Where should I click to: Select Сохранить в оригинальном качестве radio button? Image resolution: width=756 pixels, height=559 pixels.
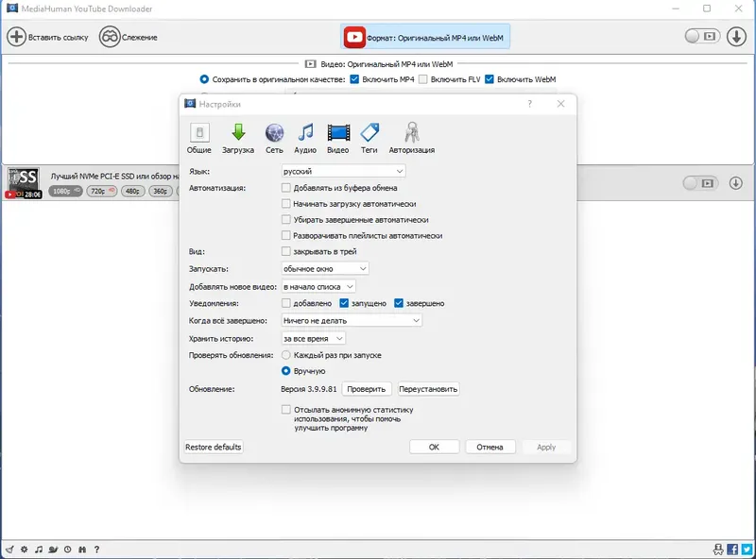(204, 79)
